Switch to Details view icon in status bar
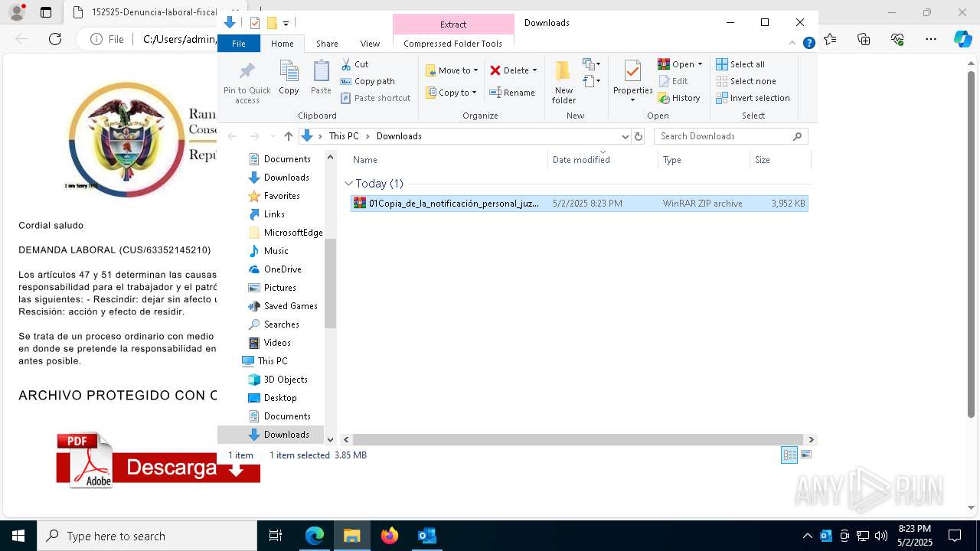The width and height of the screenshot is (980, 551). 789,455
